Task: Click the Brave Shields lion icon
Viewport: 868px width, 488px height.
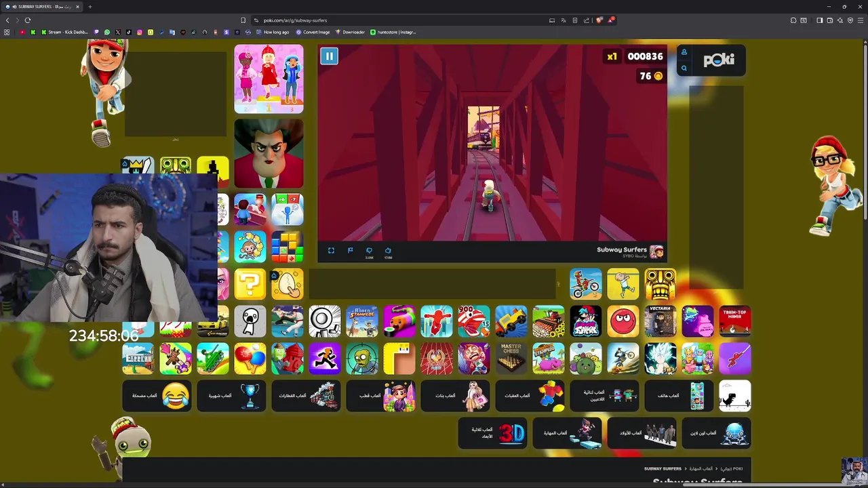Action: pyautogui.click(x=599, y=20)
